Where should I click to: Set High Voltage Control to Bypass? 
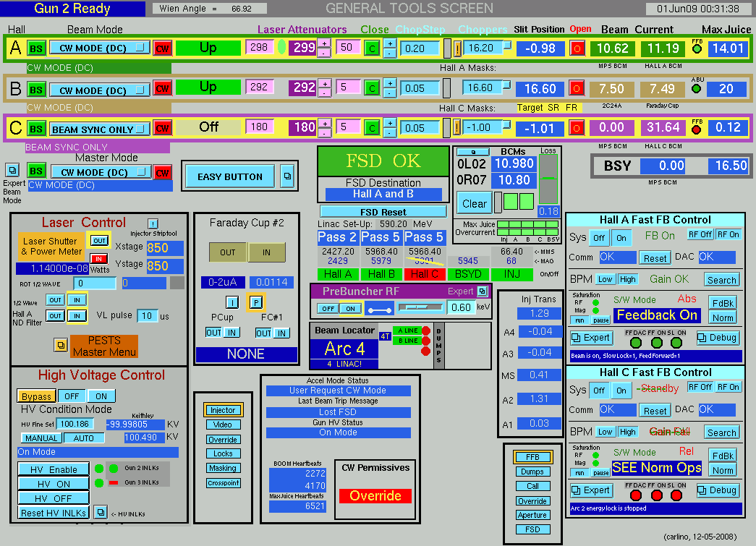(x=36, y=396)
